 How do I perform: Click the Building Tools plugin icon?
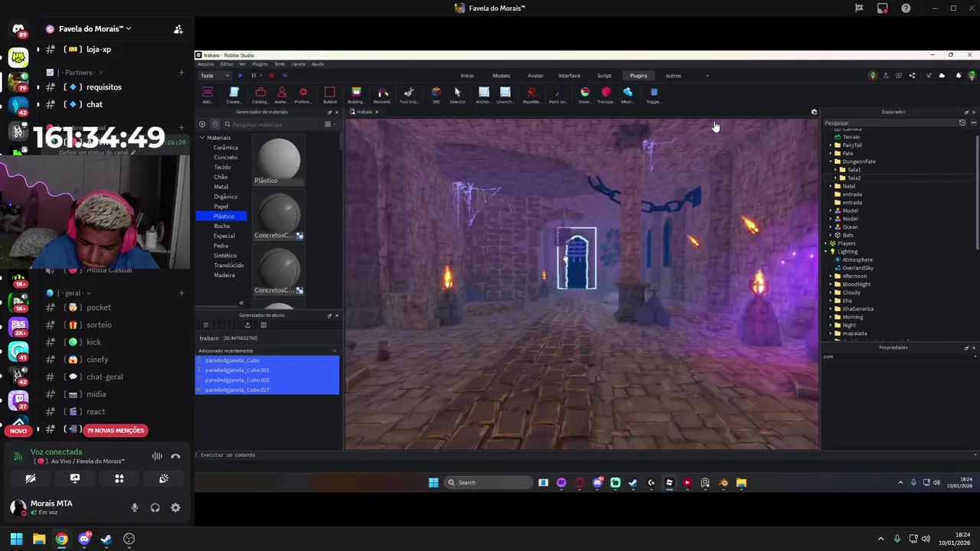click(356, 92)
